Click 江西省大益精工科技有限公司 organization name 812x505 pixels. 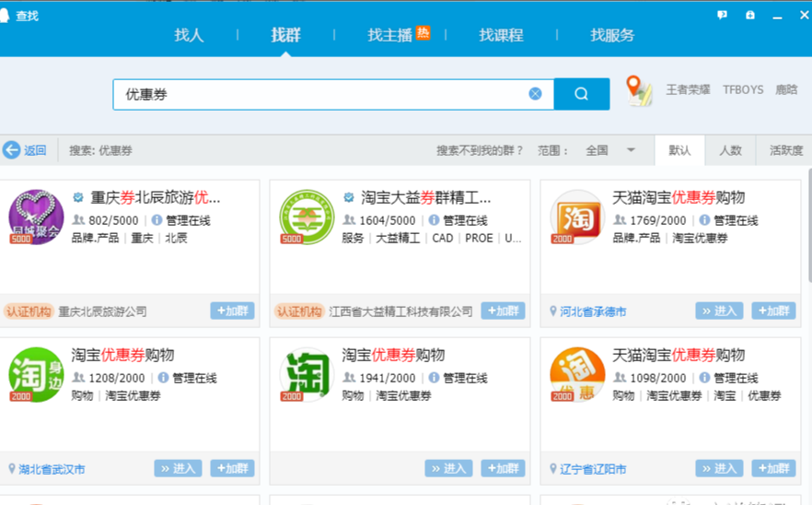(400, 311)
